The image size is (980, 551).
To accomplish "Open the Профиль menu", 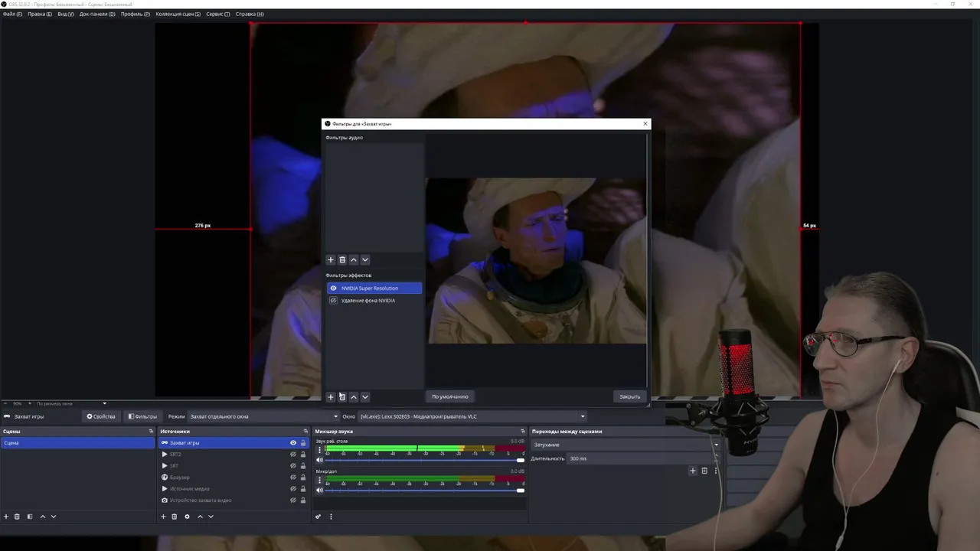I will (x=136, y=14).
